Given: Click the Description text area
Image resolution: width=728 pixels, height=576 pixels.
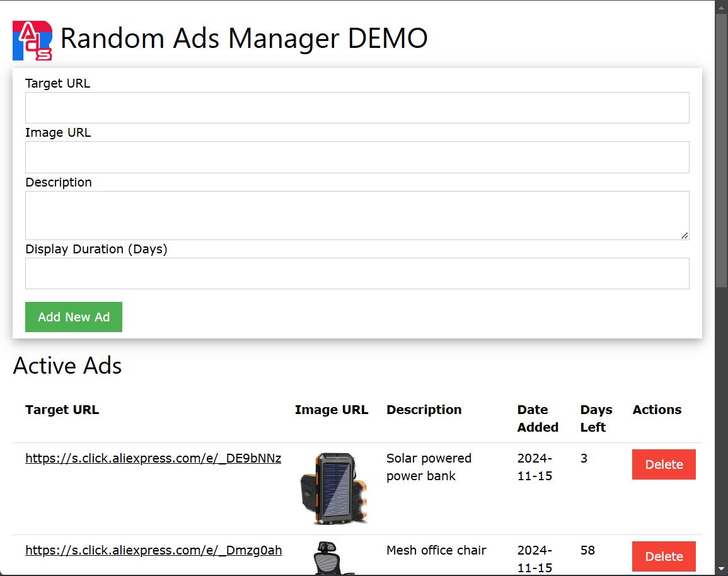Looking at the screenshot, I should pyautogui.click(x=357, y=214).
